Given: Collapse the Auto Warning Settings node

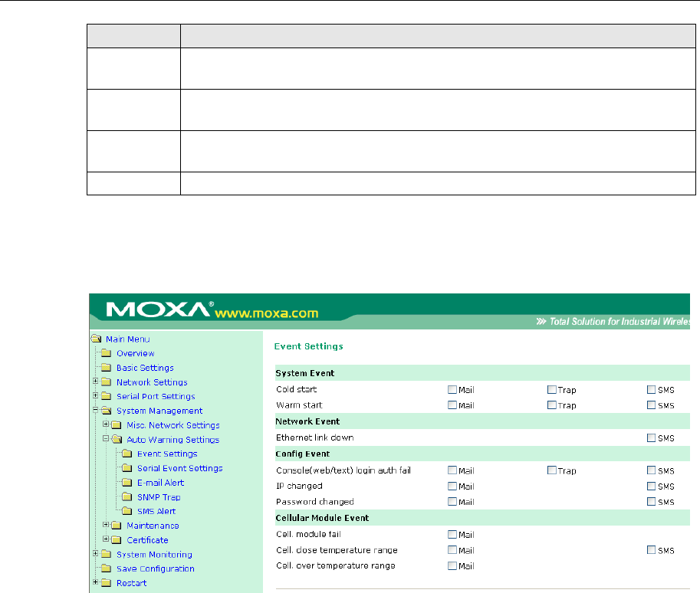Looking at the screenshot, I should coord(106,438).
